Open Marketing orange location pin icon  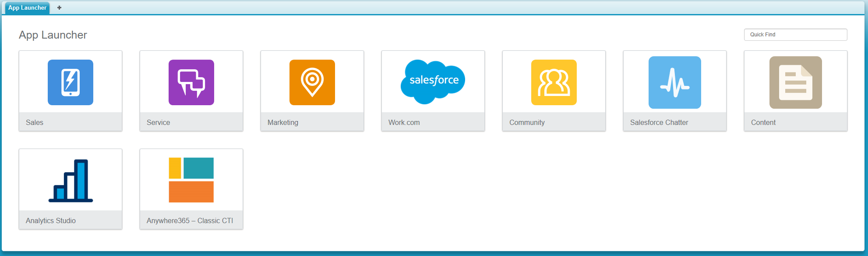coord(312,82)
